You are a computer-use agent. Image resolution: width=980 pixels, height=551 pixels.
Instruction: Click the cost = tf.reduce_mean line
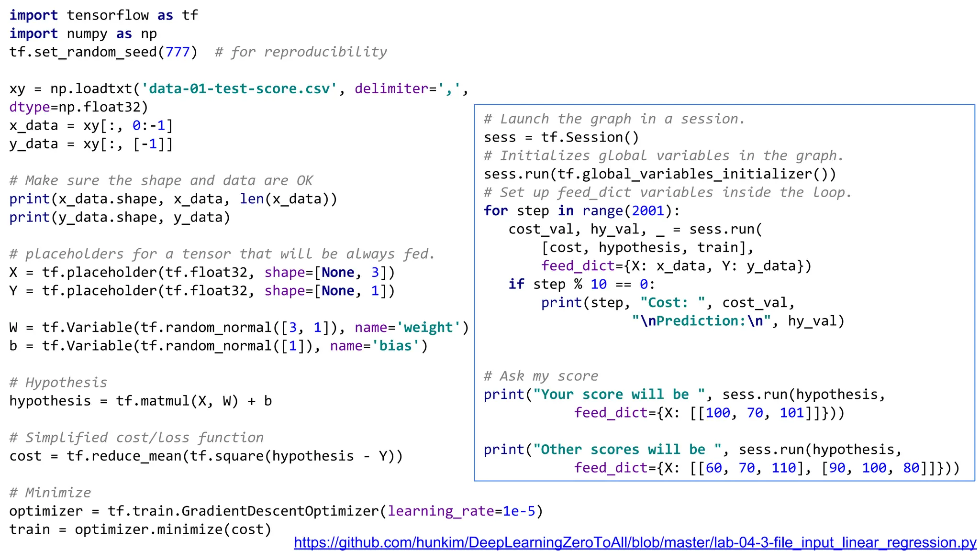tap(206, 456)
